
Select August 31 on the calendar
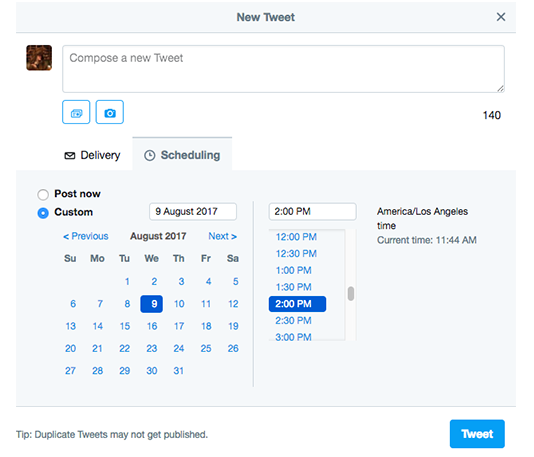pyautogui.click(x=179, y=371)
